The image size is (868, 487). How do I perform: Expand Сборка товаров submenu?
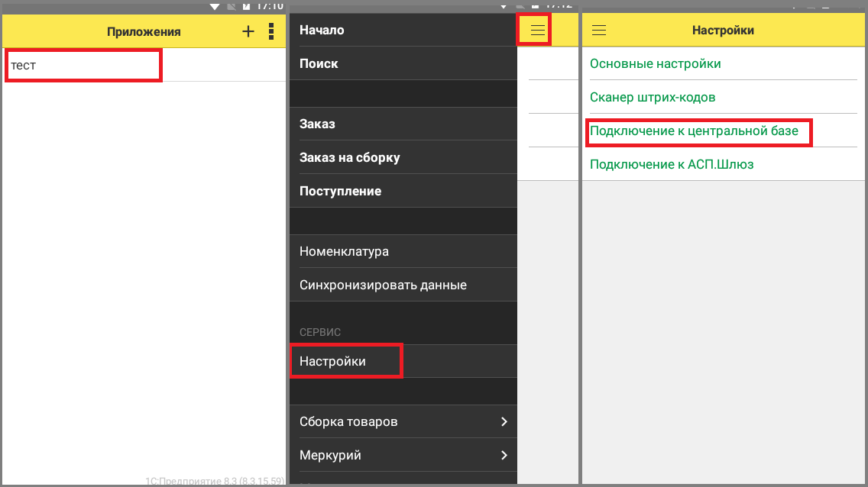click(x=403, y=422)
